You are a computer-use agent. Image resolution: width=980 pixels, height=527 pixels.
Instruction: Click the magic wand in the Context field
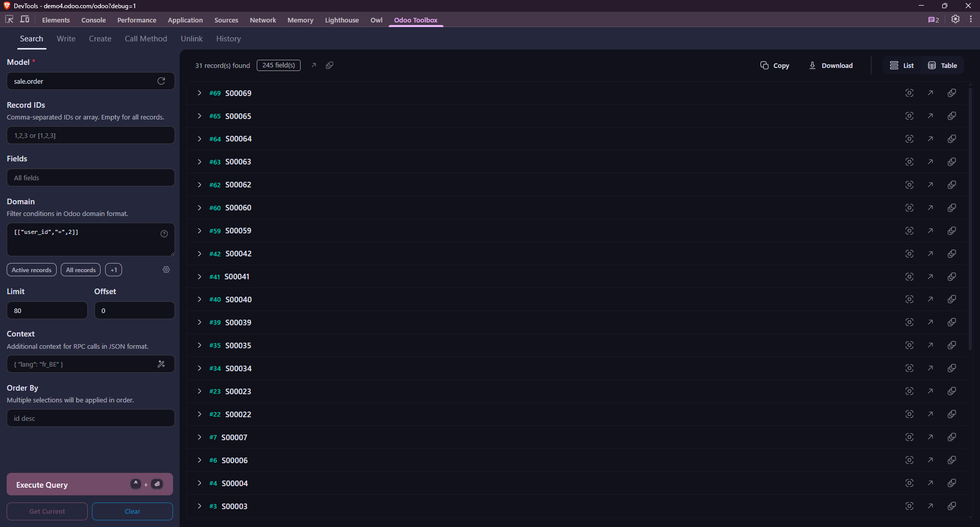[x=162, y=364]
